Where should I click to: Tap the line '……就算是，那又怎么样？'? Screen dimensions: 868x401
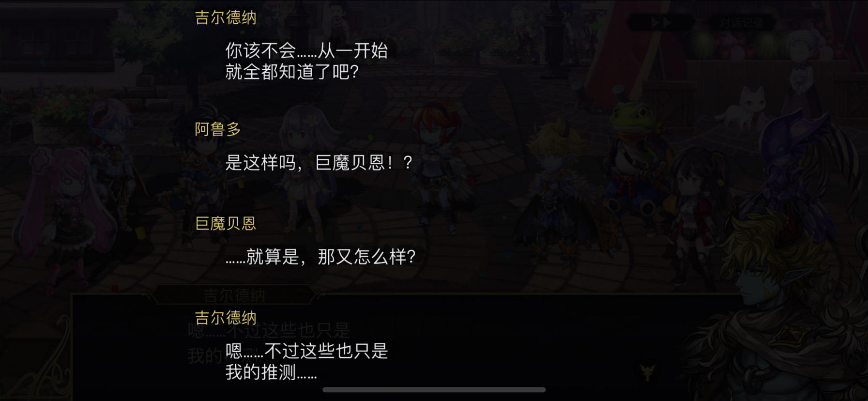click(320, 256)
